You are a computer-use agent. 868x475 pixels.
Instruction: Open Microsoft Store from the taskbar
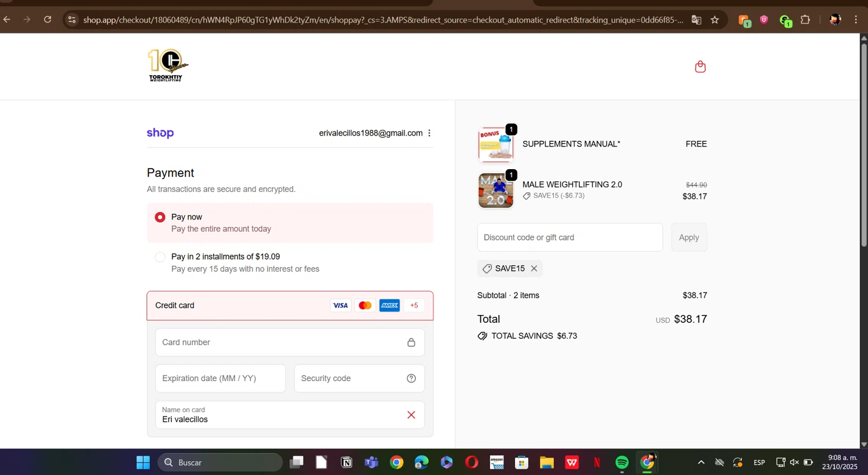tap(522, 462)
